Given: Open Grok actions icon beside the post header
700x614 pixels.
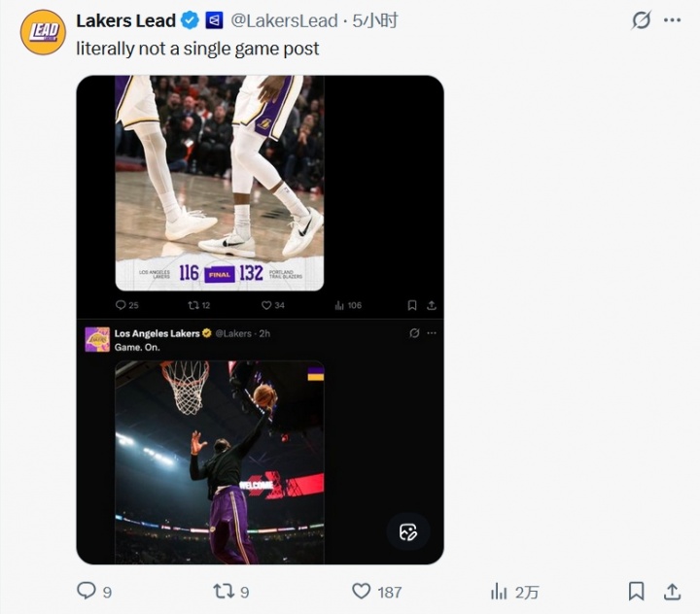Looking at the screenshot, I should pos(642,20).
